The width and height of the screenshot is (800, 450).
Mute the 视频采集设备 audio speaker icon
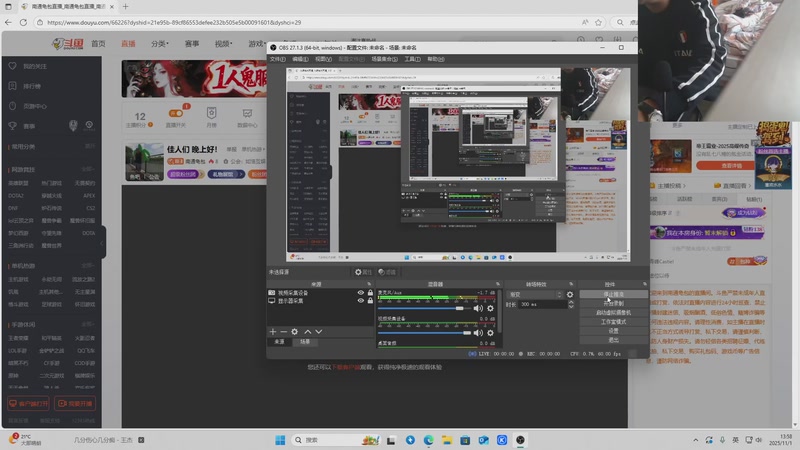[478, 333]
